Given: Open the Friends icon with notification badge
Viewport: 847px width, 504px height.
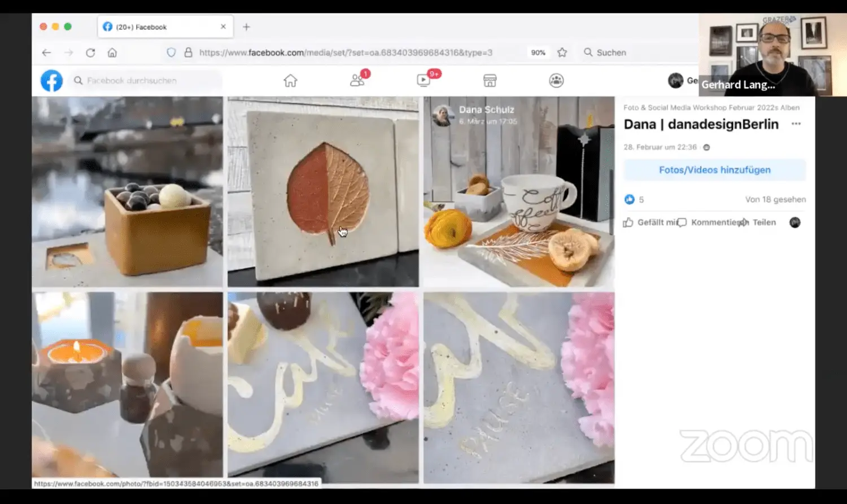Looking at the screenshot, I should 357,81.
